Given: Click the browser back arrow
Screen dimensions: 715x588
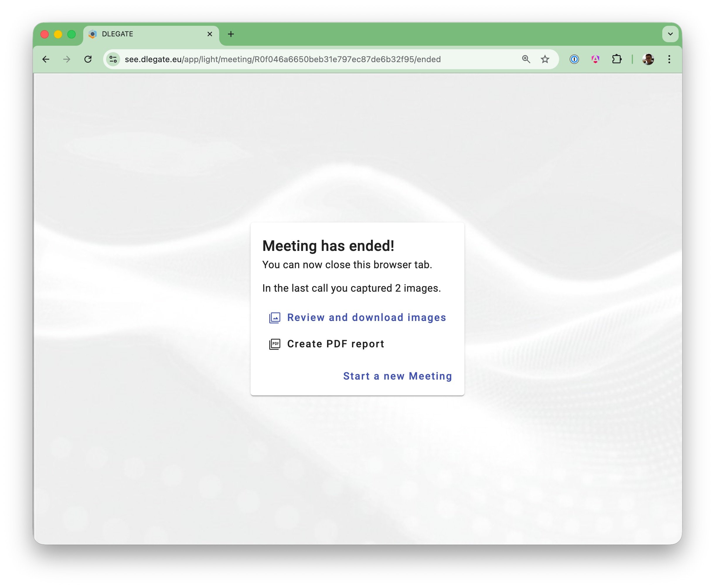Looking at the screenshot, I should 46,59.
